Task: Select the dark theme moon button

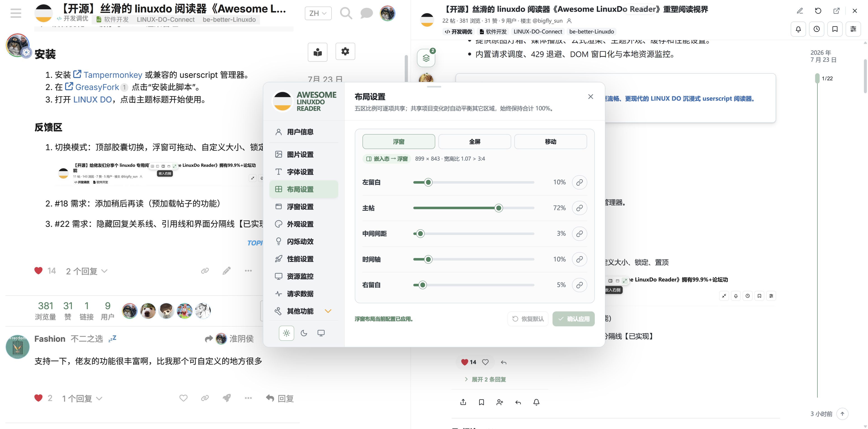Action: 303,333
